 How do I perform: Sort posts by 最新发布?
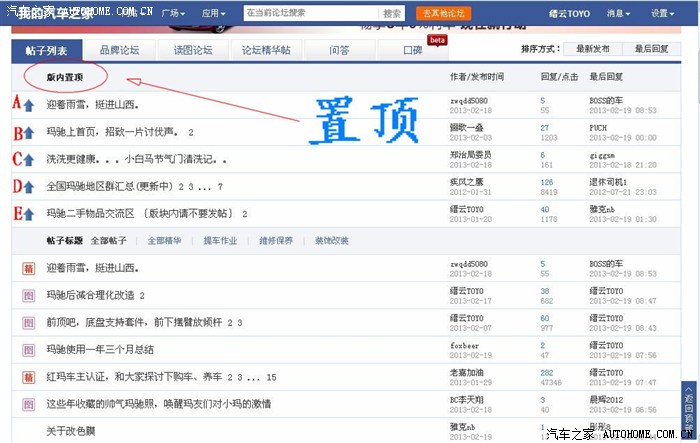coord(593,49)
